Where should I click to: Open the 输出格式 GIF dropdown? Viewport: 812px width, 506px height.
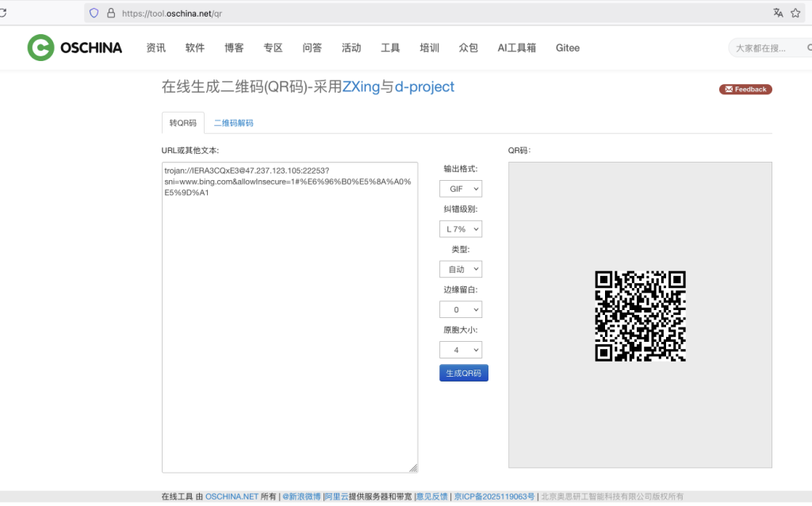pos(461,189)
